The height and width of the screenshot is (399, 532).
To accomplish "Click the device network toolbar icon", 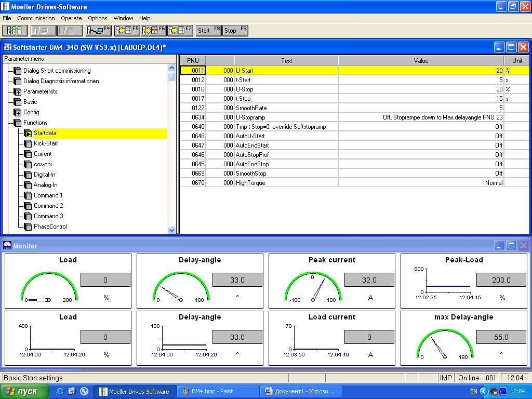I will pos(15,31).
